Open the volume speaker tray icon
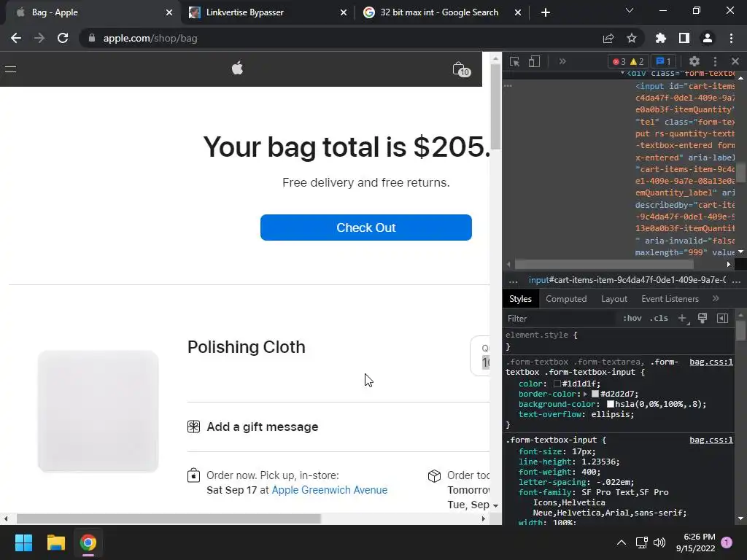747x560 pixels. 659,542
